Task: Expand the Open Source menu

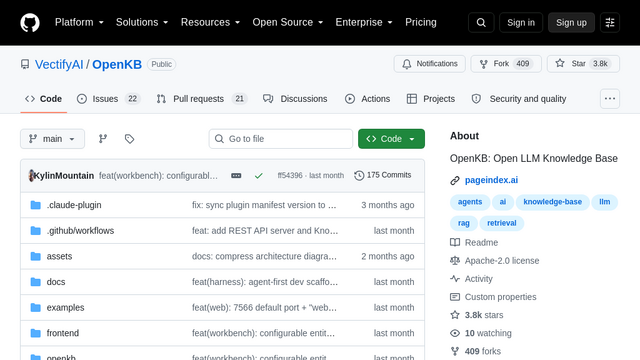Action: 288,22
